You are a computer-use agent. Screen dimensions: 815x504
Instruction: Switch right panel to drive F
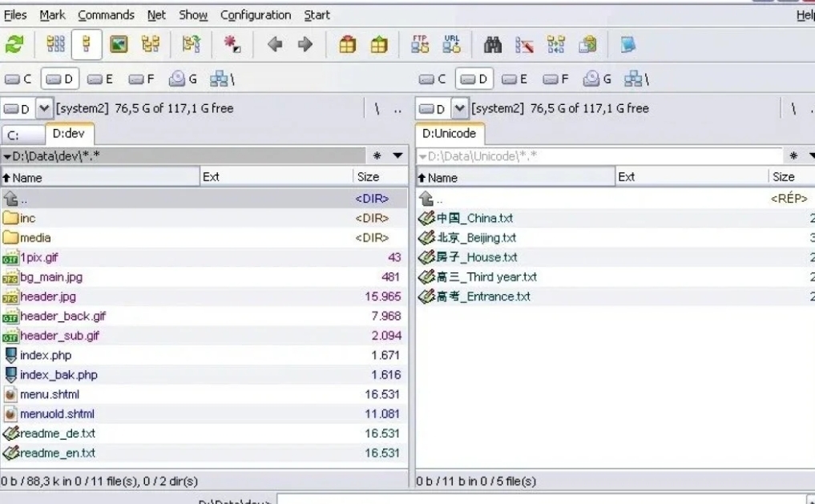pyautogui.click(x=556, y=79)
